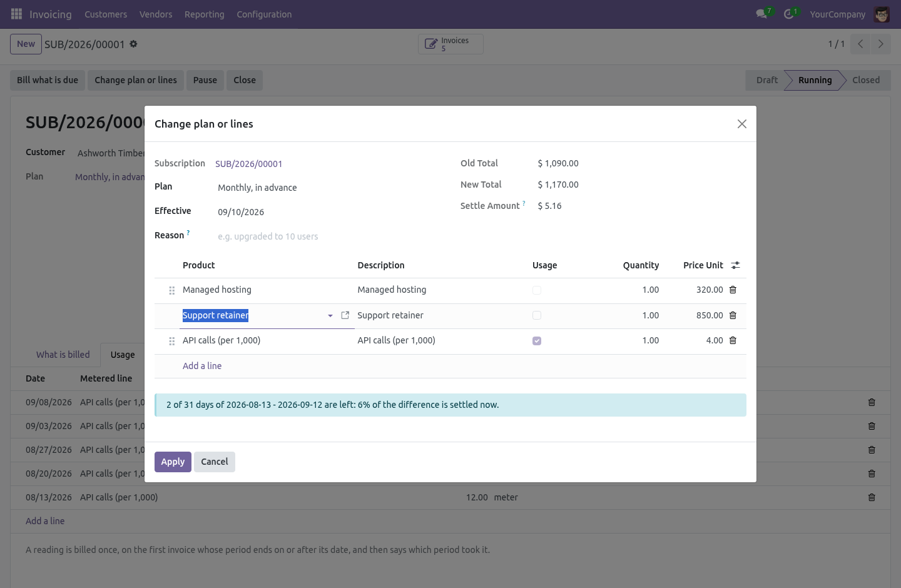Click Bill what is due button
This screenshot has height=588, width=901.
(48, 80)
